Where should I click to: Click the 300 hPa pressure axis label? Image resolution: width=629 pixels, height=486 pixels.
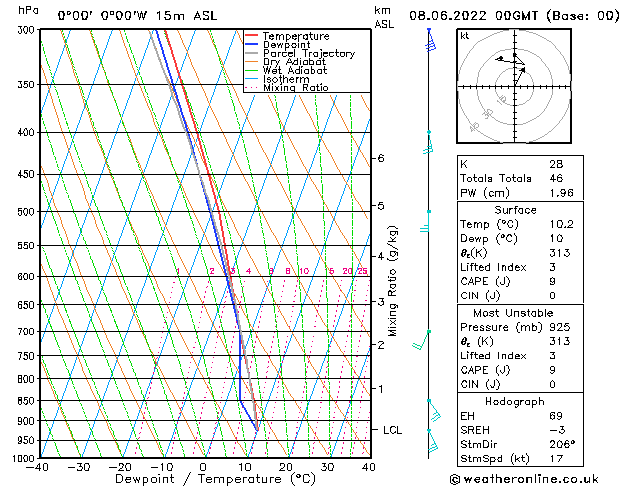(28, 30)
